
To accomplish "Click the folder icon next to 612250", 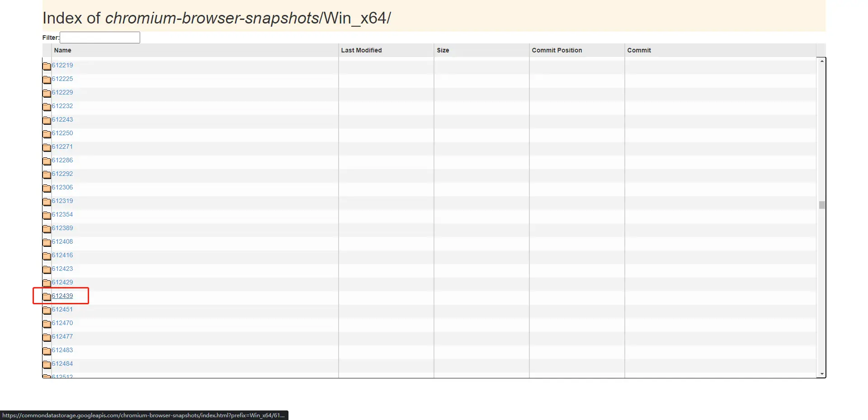I will (47, 134).
